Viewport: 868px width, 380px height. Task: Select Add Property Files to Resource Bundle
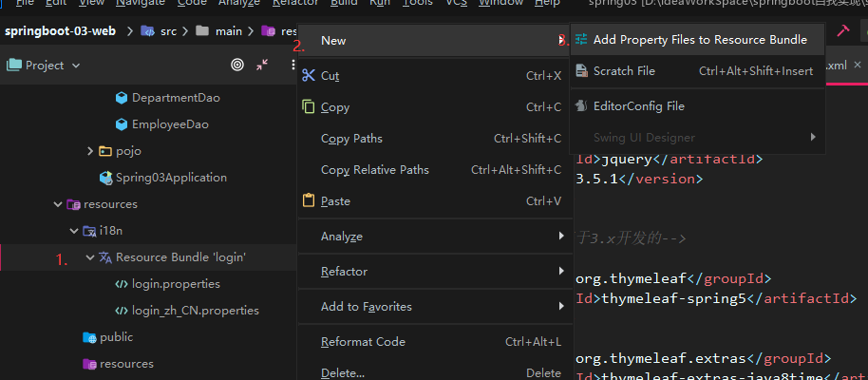(700, 40)
